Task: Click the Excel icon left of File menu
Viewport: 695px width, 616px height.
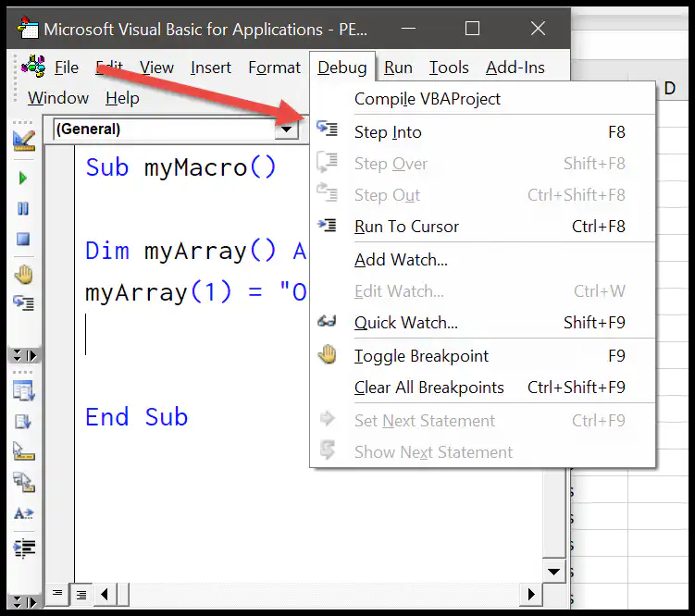Action: click(x=33, y=67)
